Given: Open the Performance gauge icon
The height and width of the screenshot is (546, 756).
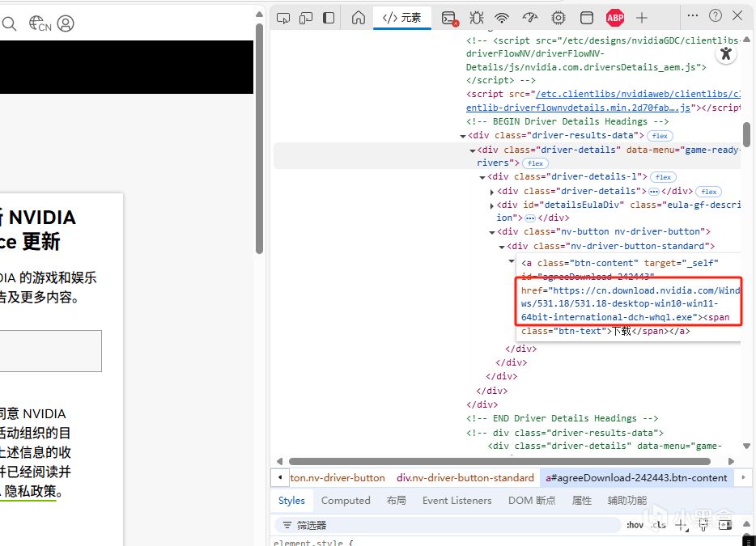Looking at the screenshot, I should (530, 19).
